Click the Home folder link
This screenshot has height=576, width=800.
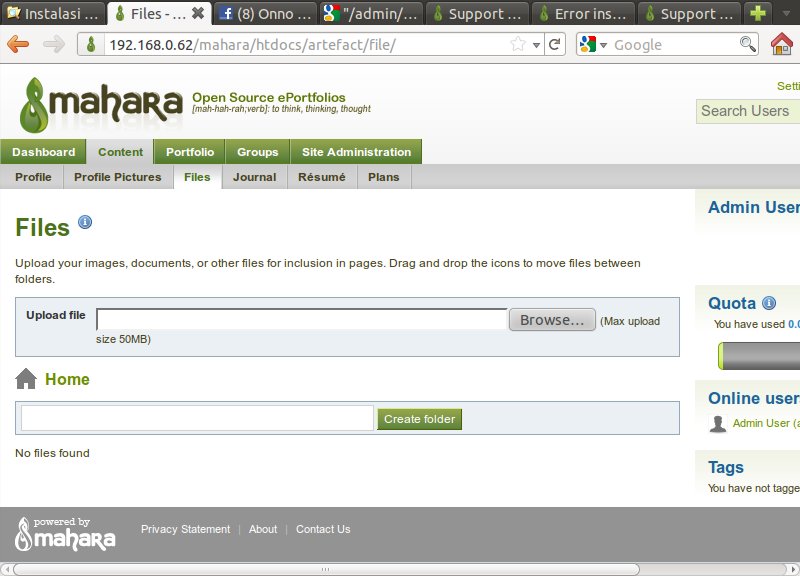click(x=67, y=379)
